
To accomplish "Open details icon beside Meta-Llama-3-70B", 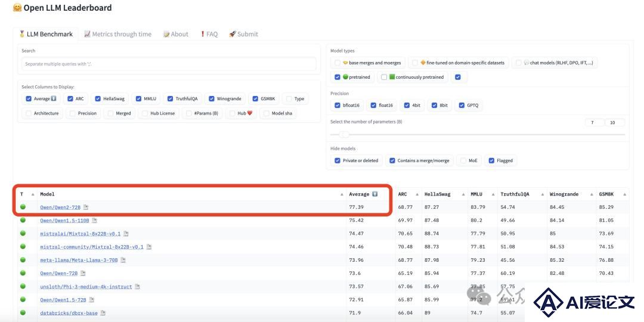I will 123,260.
